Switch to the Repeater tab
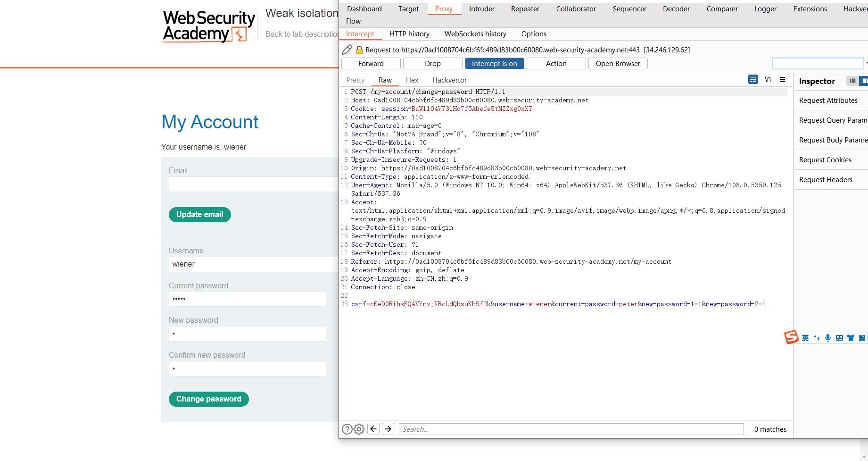Screen dimensions: 868x461 [x=525, y=9]
